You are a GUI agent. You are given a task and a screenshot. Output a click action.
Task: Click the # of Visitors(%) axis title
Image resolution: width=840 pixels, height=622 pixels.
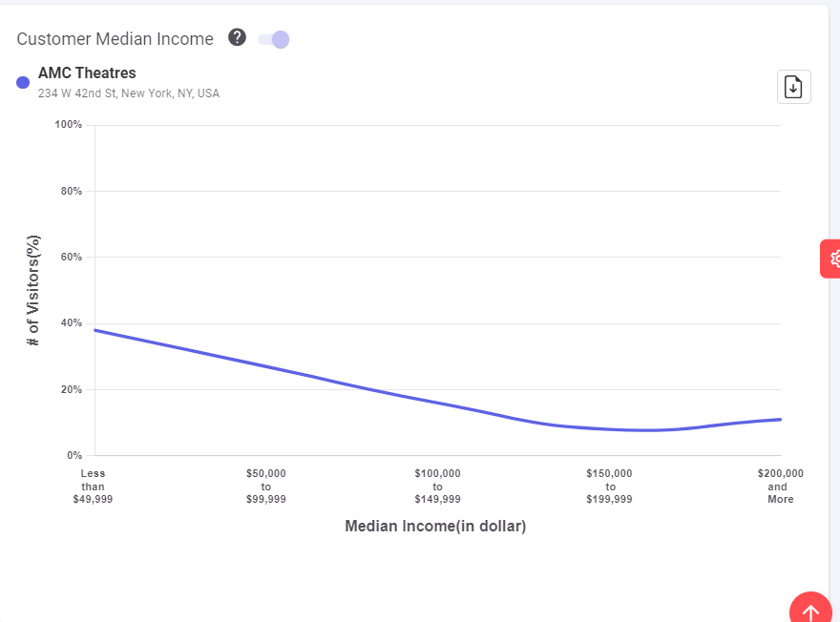click(x=33, y=290)
